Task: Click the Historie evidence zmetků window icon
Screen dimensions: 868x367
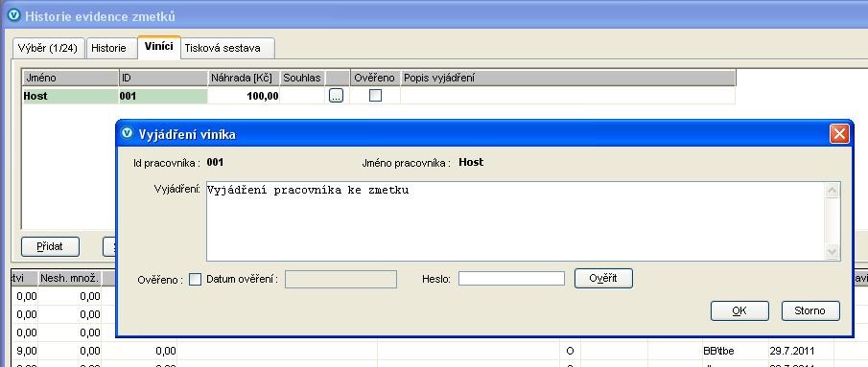Action: click(x=15, y=16)
